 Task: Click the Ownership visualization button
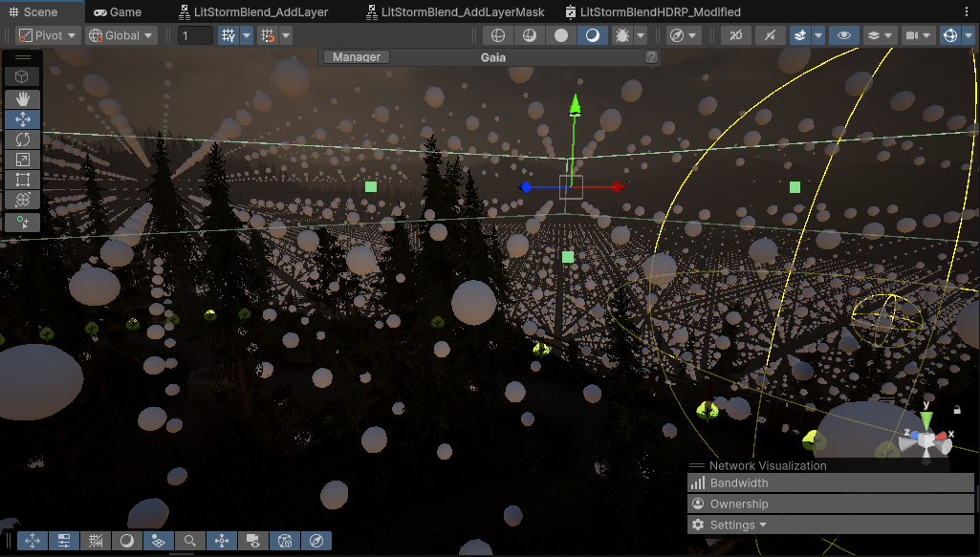[738, 503]
